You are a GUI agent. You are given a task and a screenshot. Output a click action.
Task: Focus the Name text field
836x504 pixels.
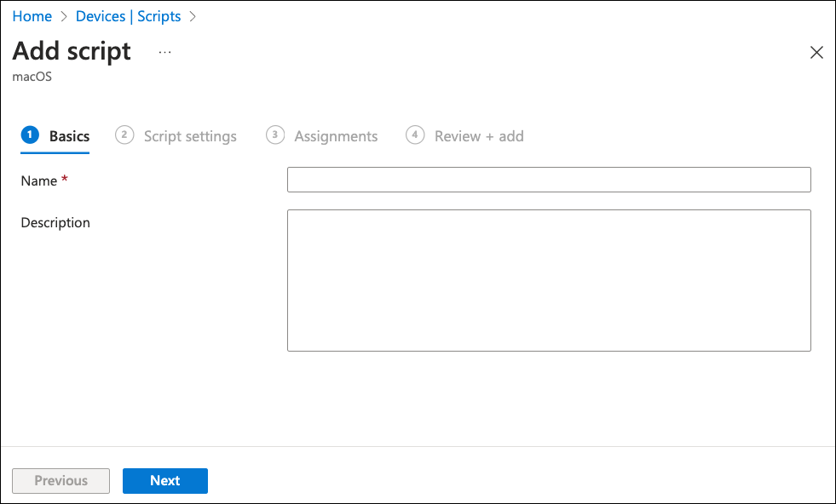549,180
